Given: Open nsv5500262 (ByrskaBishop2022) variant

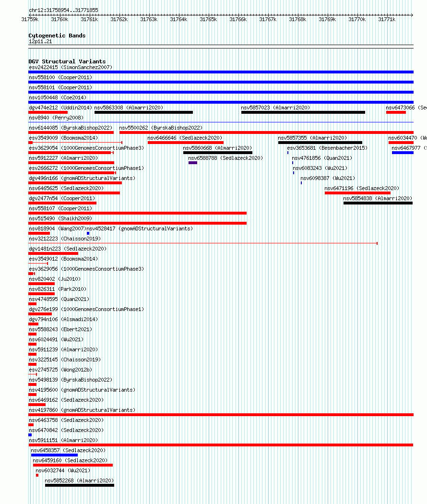Looking at the screenshot, I should click(x=161, y=128).
